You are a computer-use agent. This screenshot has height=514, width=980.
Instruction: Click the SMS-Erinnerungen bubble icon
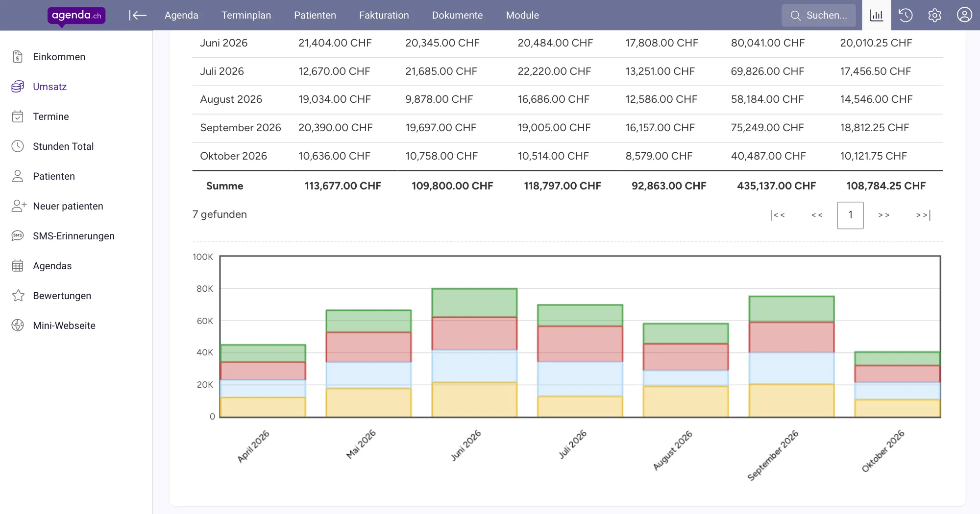(18, 236)
